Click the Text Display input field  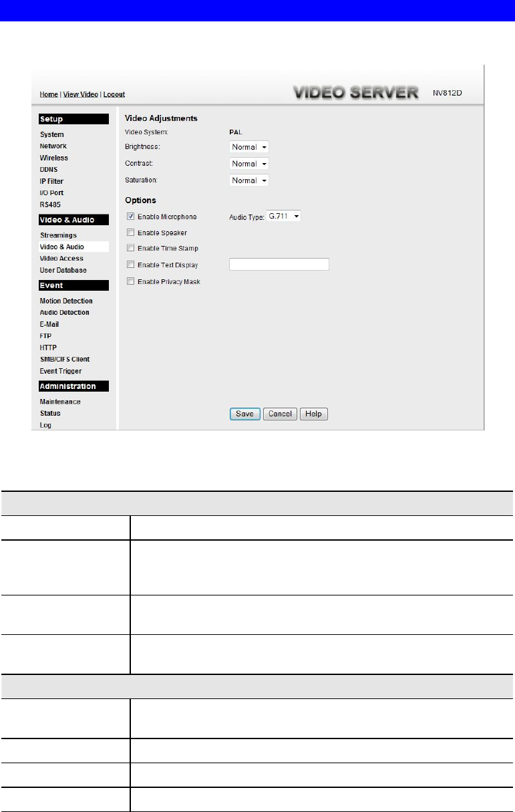(279, 265)
